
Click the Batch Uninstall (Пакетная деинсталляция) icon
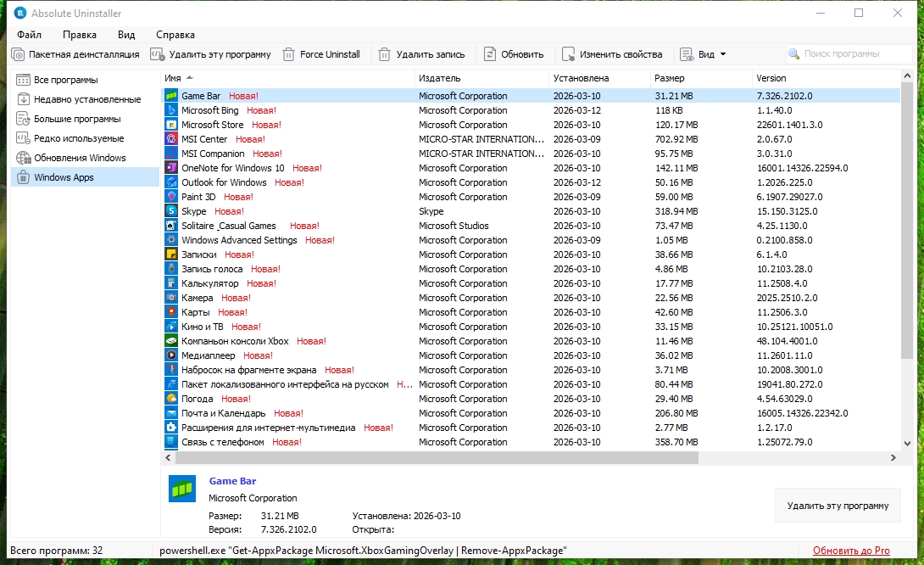(19, 54)
